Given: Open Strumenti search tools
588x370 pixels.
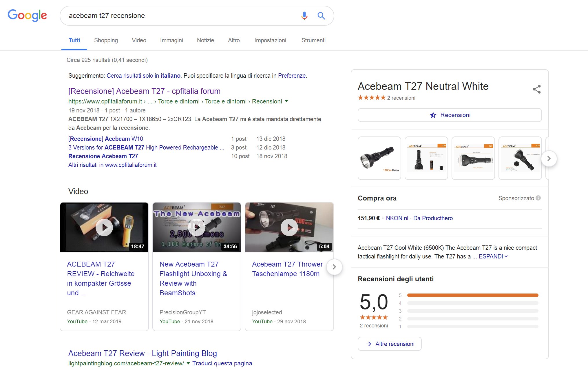Looking at the screenshot, I should pos(313,40).
